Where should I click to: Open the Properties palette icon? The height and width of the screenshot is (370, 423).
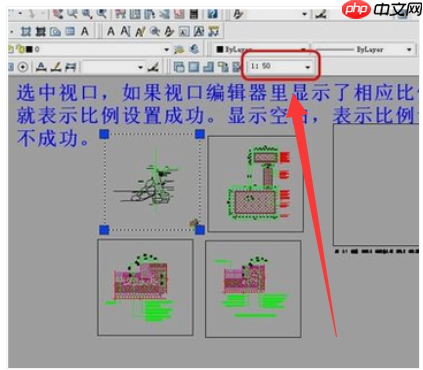point(120,14)
